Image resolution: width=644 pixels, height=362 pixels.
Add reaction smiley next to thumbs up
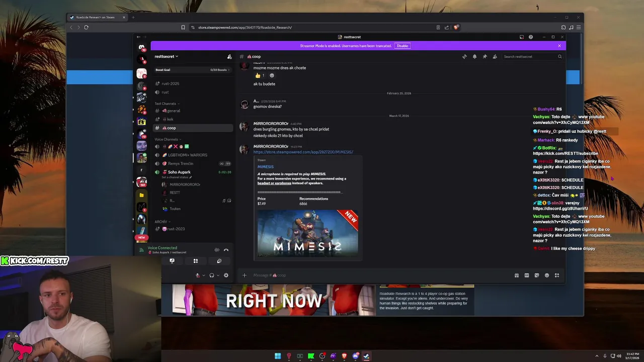(272, 75)
